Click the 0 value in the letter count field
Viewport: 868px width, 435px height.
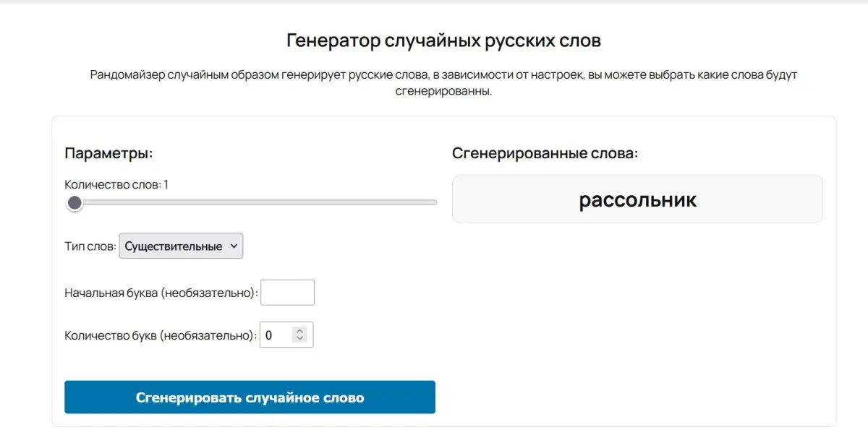coord(269,335)
